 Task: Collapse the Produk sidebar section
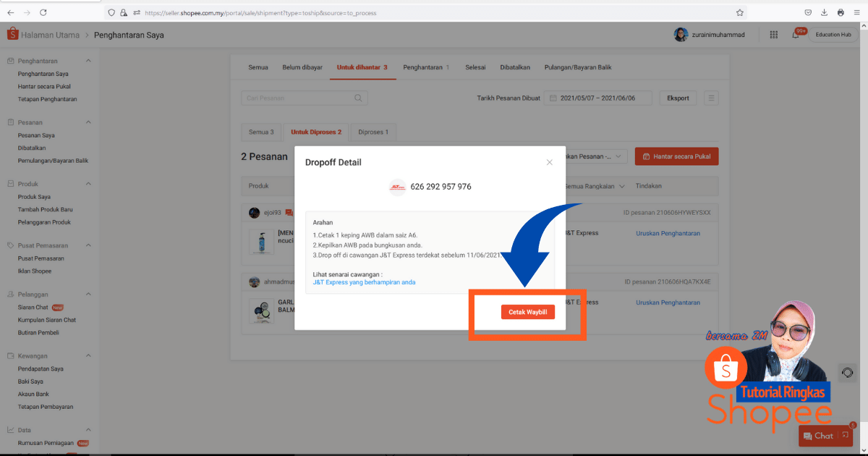coord(88,184)
